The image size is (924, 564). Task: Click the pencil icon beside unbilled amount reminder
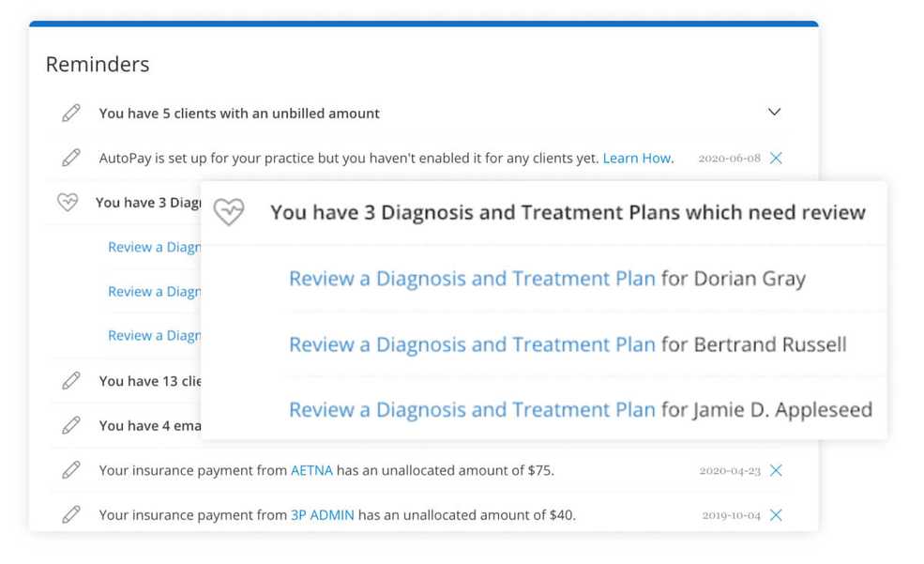(x=71, y=113)
